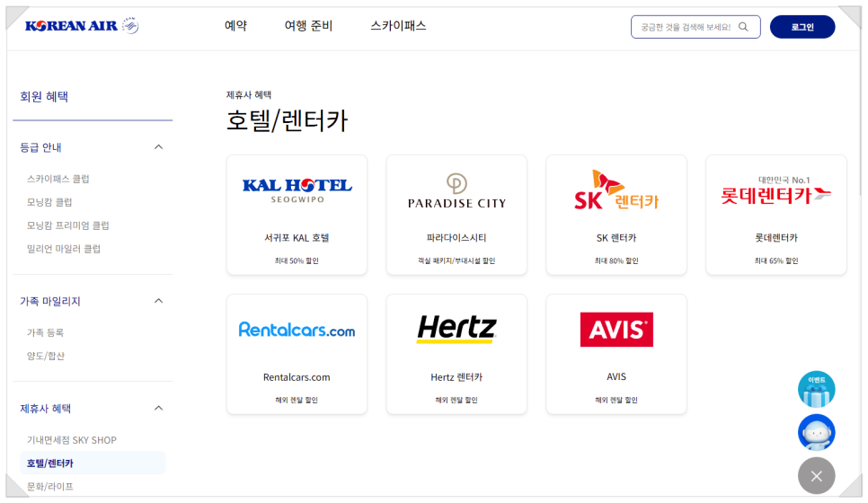868x503 pixels.
Task: Open 모닝캄 프리미엄 클럽 link
Action: (x=68, y=225)
